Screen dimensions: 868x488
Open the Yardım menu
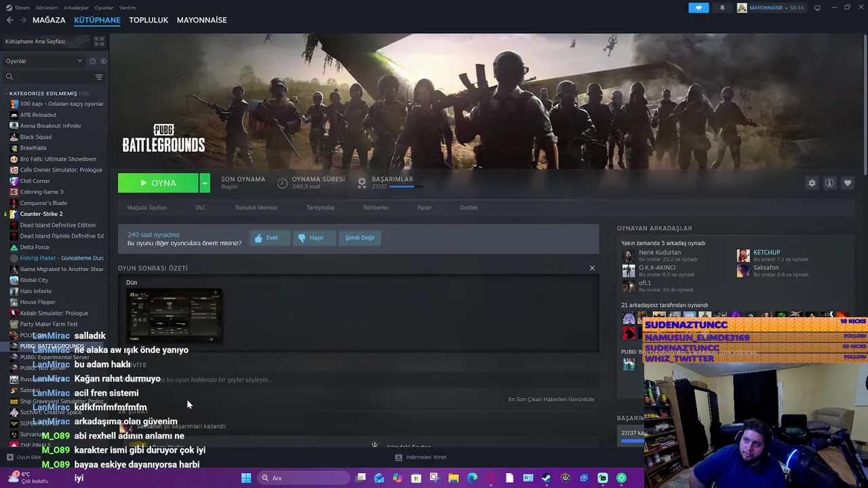tap(127, 7)
